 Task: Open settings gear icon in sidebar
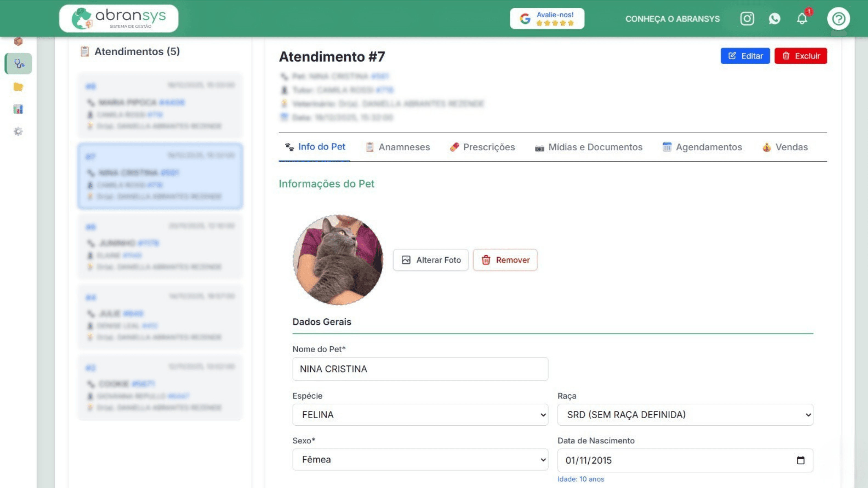point(18,131)
